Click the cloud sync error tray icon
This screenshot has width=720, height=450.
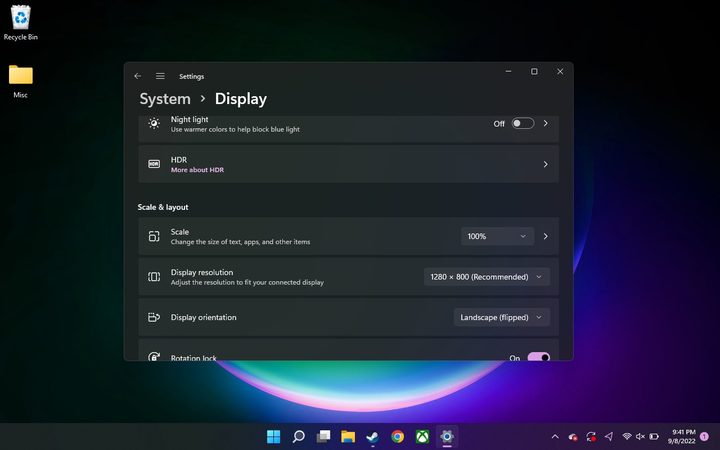click(x=573, y=436)
